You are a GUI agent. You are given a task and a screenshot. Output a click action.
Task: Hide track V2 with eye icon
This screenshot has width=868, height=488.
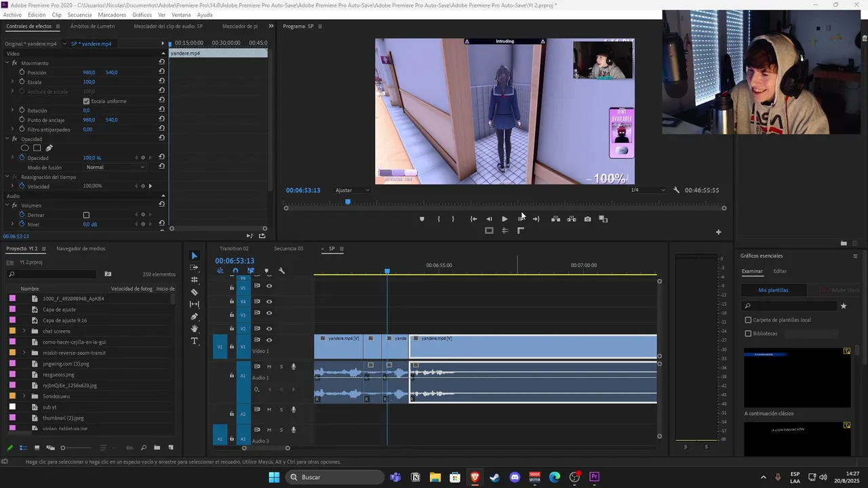269,329
